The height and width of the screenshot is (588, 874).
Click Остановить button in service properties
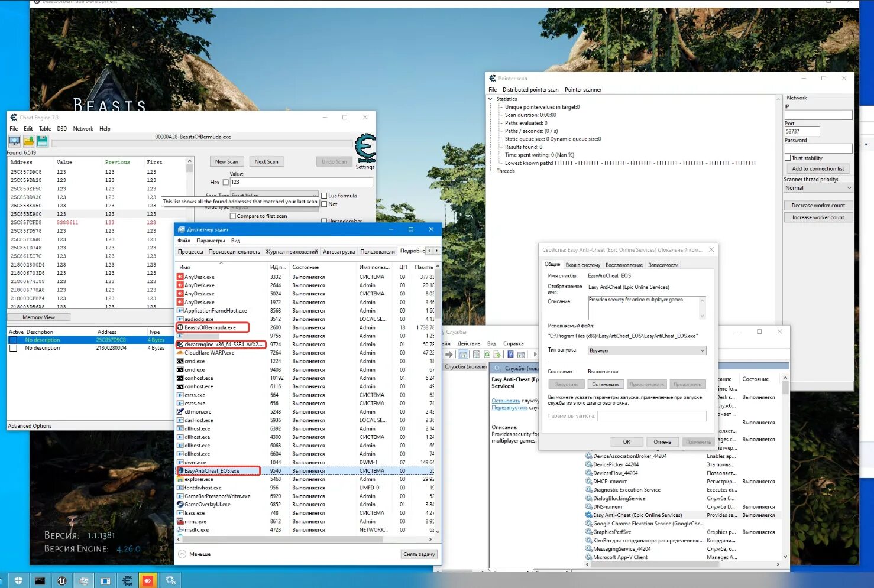pyautogui.click(x=606, y=384)
